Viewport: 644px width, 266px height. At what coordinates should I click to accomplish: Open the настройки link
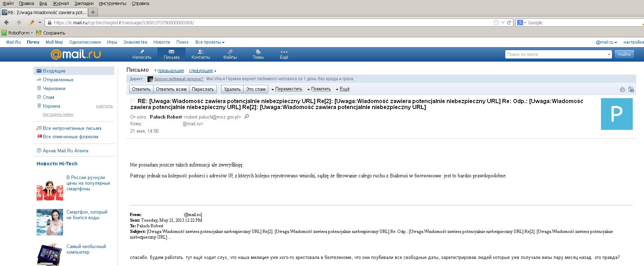633,42
